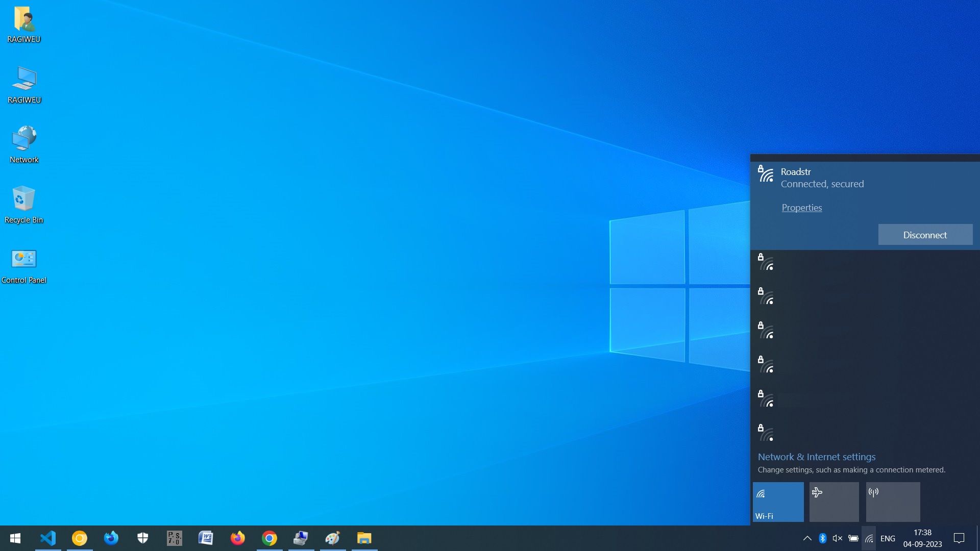Viewport: 980px width, 551px height.
Task: Open Visual Studio Code from taskbar
Action: (48, 538)
